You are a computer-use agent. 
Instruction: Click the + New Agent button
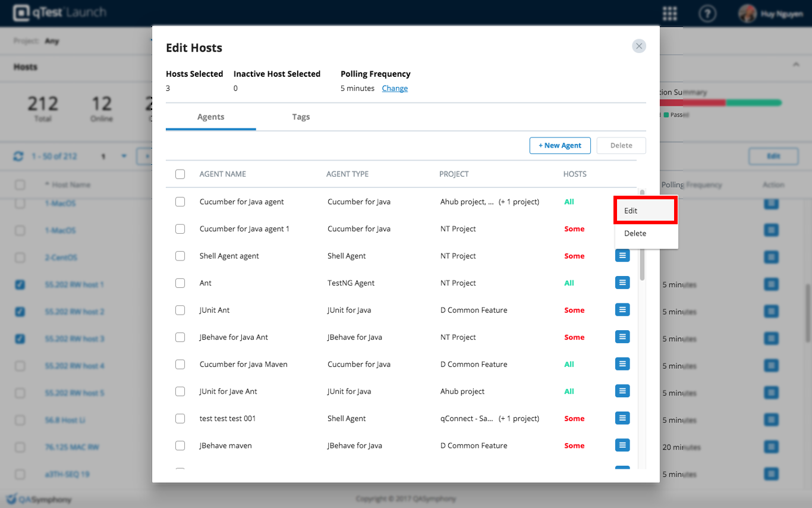[559, 146]
